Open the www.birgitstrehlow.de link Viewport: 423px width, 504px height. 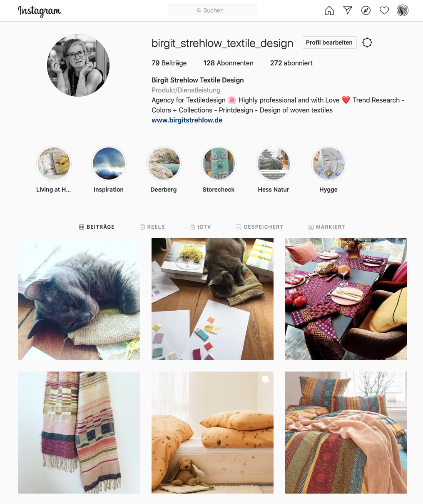pyautogui.click(x=187, y=120)
